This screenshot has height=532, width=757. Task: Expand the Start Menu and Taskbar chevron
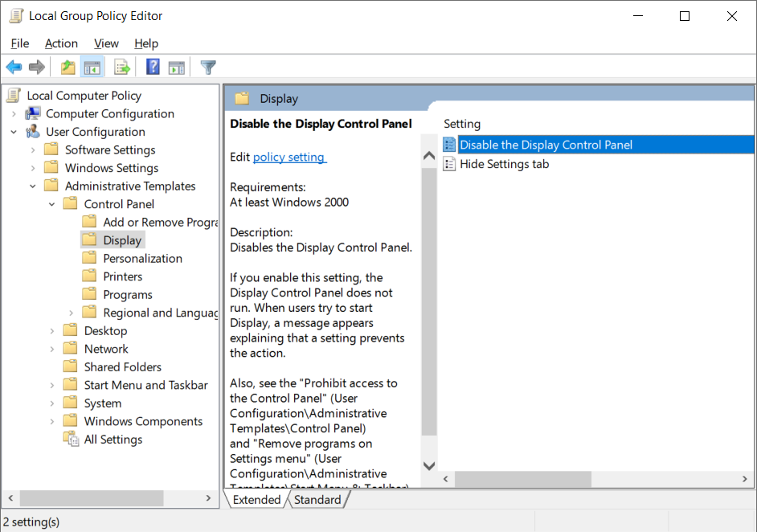[51, 385]
